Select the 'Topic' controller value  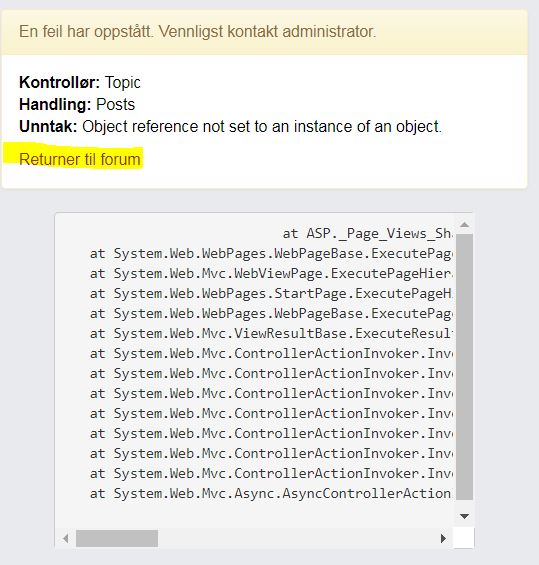[x=122, y=83]
